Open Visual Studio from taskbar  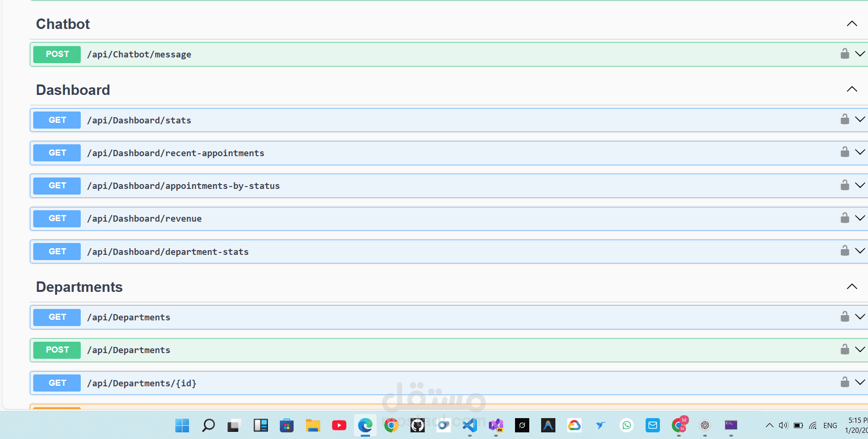[x=496, y=425]
